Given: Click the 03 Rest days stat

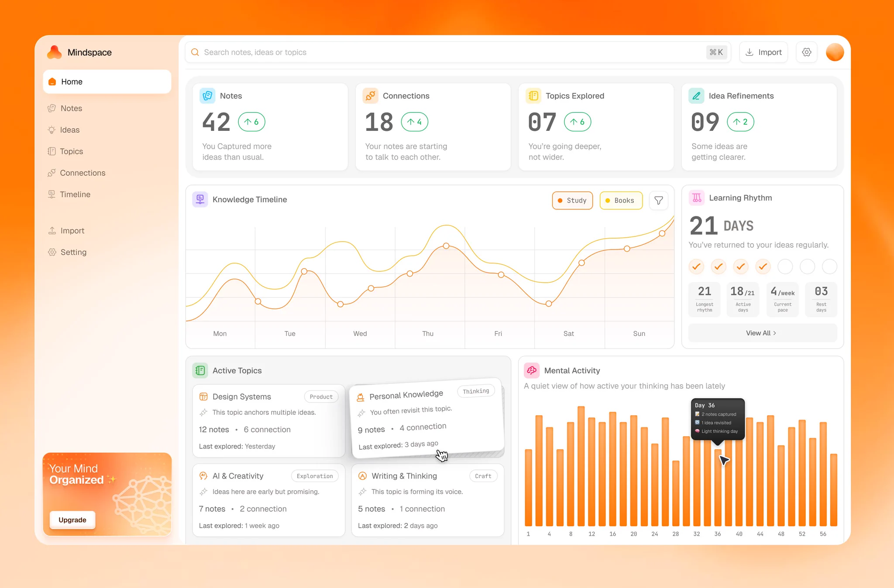Looking at the screenshot, I should pos(821,299).
